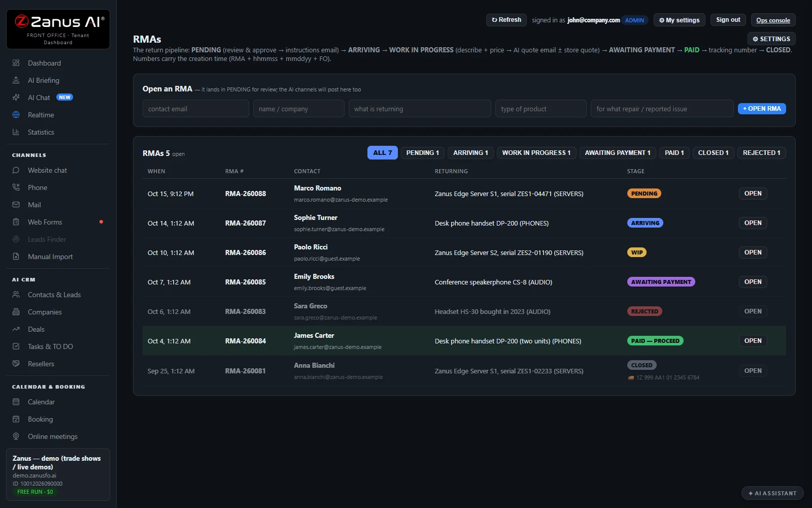Image resolution: width=812 pixels, height=508 pixels.
Task: Click Website chat bubble icon
Action: pyautogui.click(x=16, y=170)
